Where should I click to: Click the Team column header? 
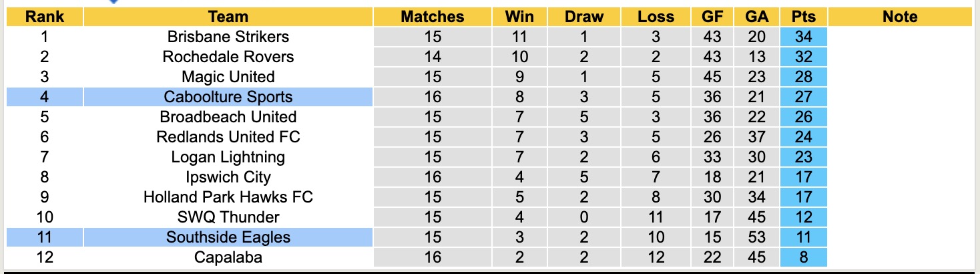point(228,17)
